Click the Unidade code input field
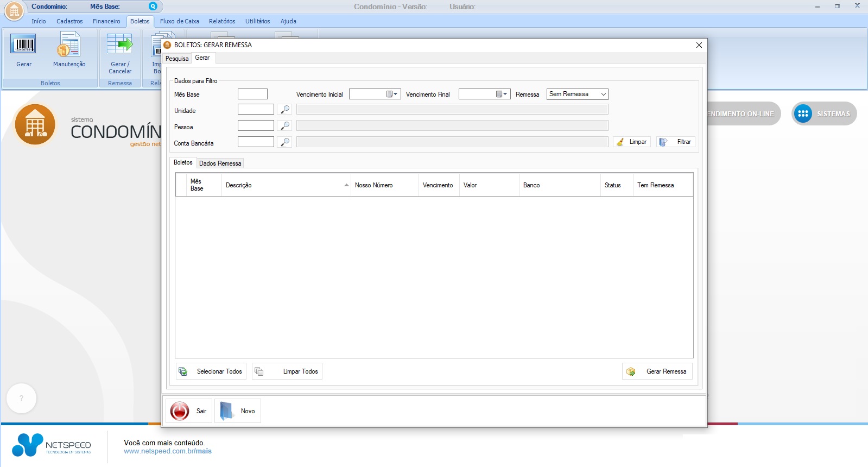Screen dimensions: 868x467 (256, 110)
